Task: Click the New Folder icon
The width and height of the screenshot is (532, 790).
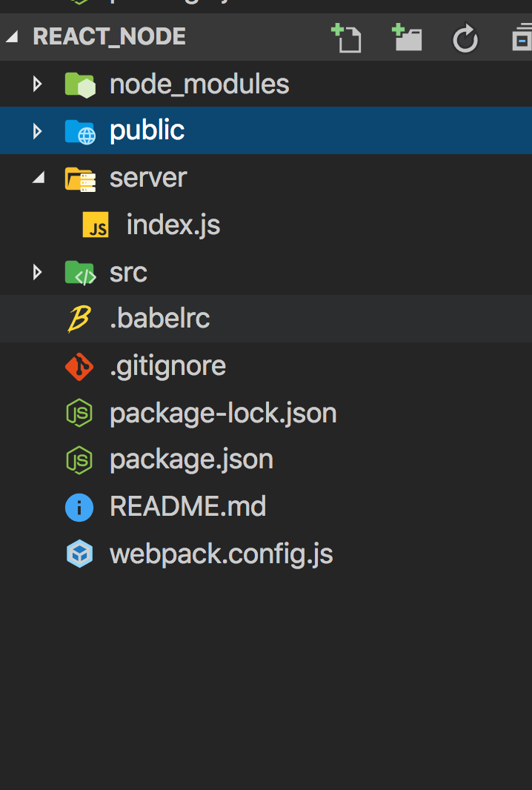Action: (407, 37)
